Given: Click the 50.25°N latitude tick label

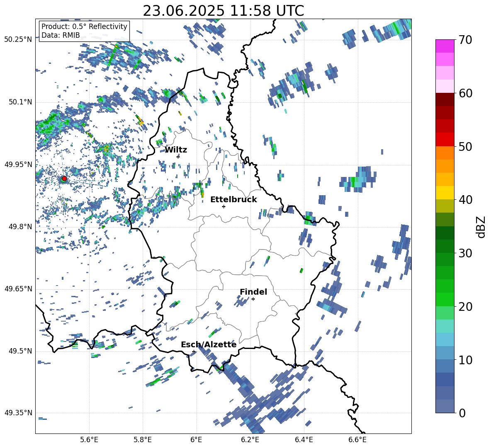Looking at the screenshot, I should (18, 40).
